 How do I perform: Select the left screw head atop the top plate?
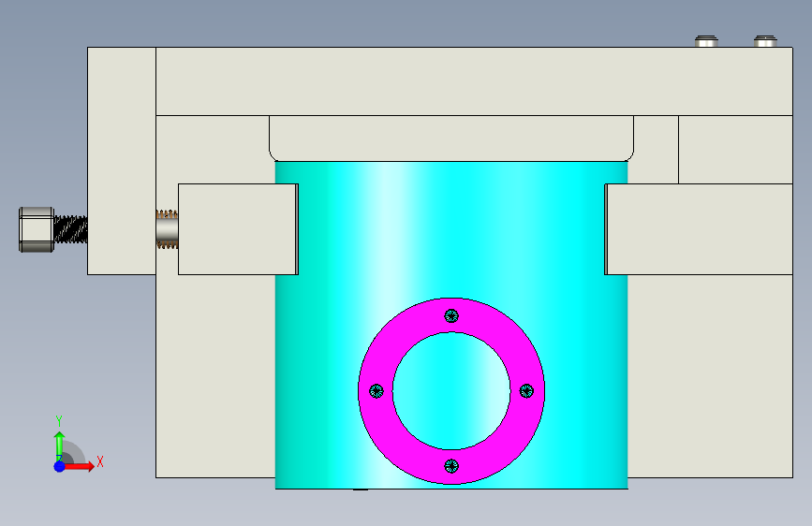(x=706, y=41)
